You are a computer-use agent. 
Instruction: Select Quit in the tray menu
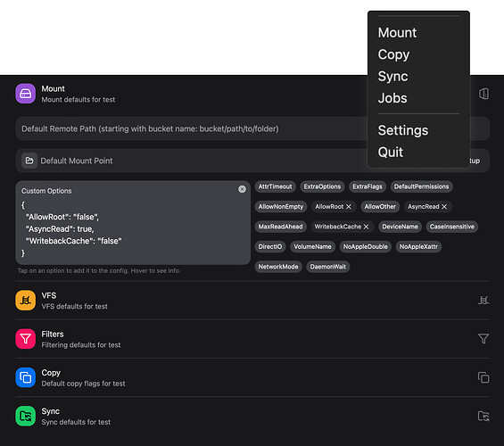391,152
